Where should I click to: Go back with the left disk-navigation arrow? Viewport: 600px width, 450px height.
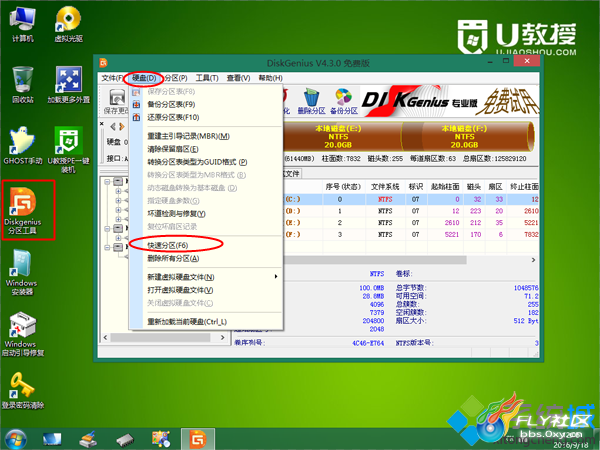(x=113, y=126)
